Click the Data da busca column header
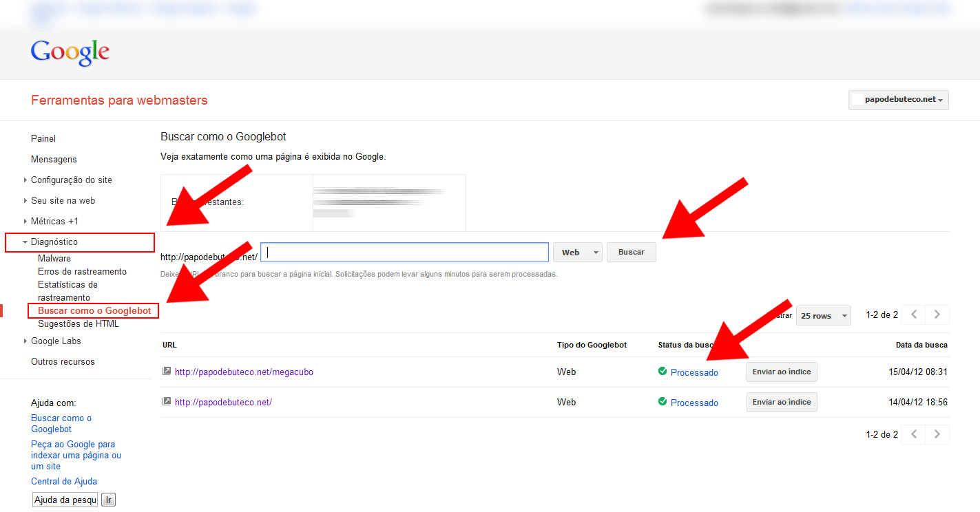Screen dimensions: 980x512 click(921, 345)
